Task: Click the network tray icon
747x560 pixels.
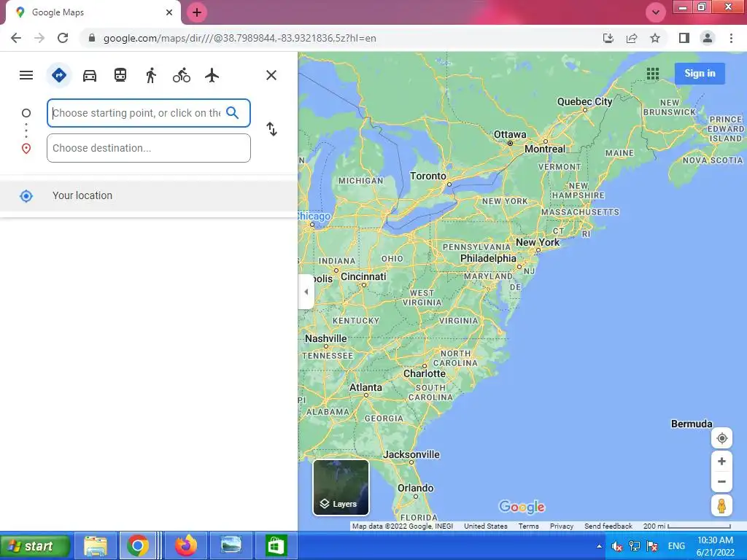Action: pyautogui.click(x=634, y=546)
